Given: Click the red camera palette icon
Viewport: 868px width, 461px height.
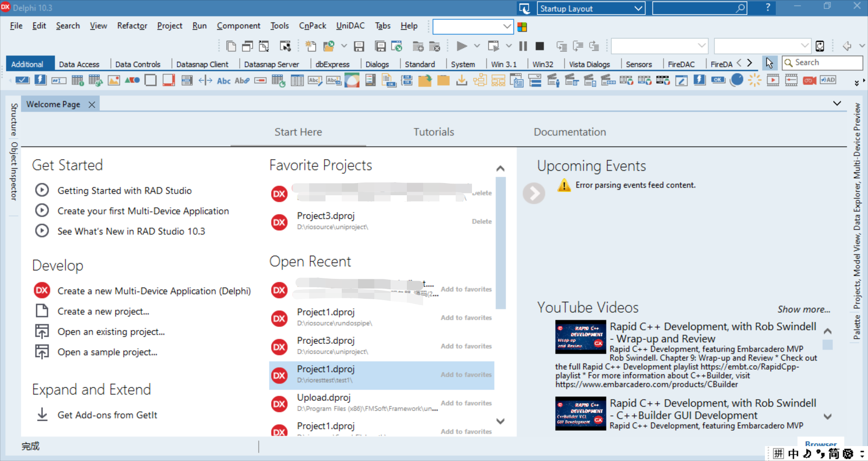Looking at the screenshot, I should [809, 80].
